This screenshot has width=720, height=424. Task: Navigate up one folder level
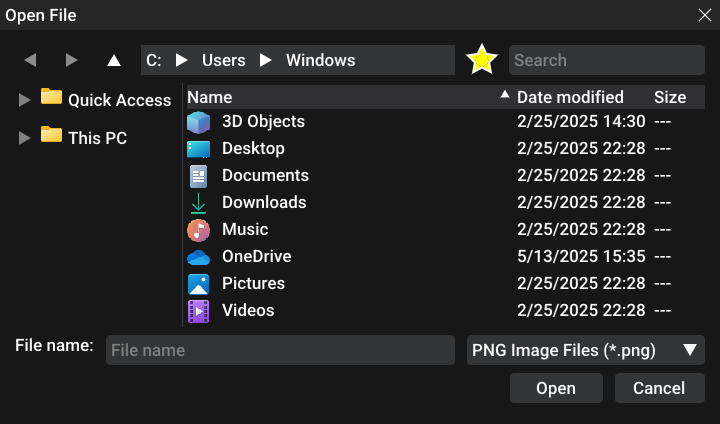point(114,60)
